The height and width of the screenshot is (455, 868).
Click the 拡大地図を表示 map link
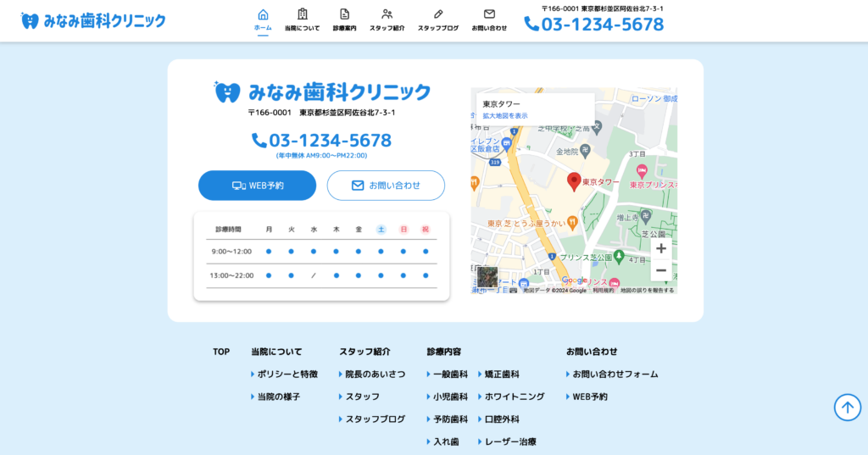coord(505,116)
